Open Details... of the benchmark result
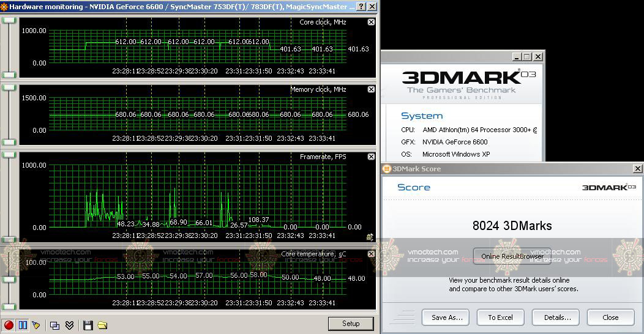 (x=557, y=317)
